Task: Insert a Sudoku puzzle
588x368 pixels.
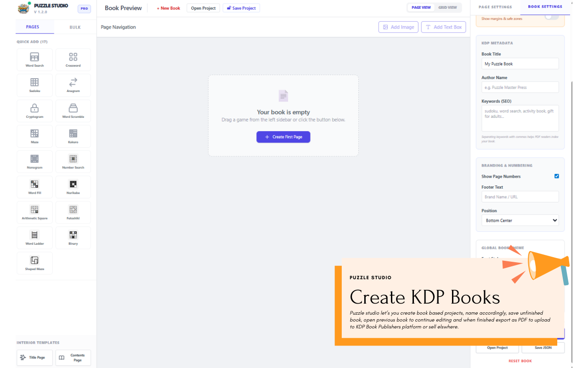Action: click(34, 85)
